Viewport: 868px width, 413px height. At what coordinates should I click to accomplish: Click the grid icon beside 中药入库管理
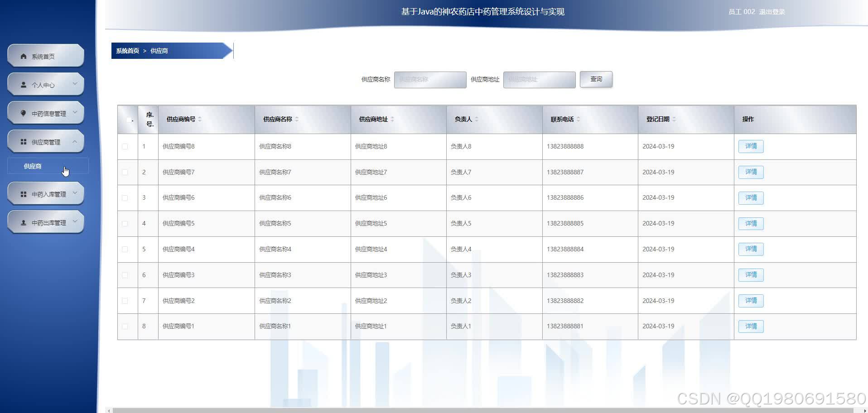24,194
